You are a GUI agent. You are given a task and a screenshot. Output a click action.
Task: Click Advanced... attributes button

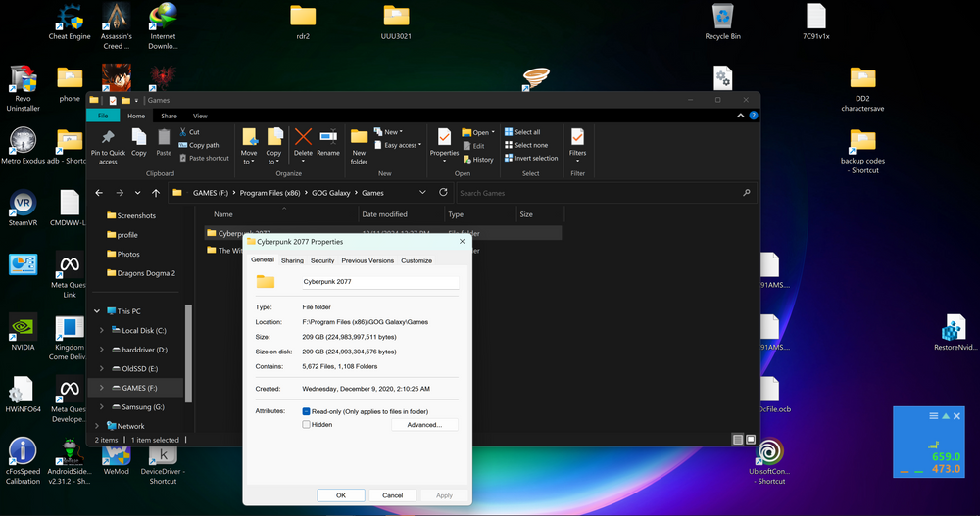point(424,425)
